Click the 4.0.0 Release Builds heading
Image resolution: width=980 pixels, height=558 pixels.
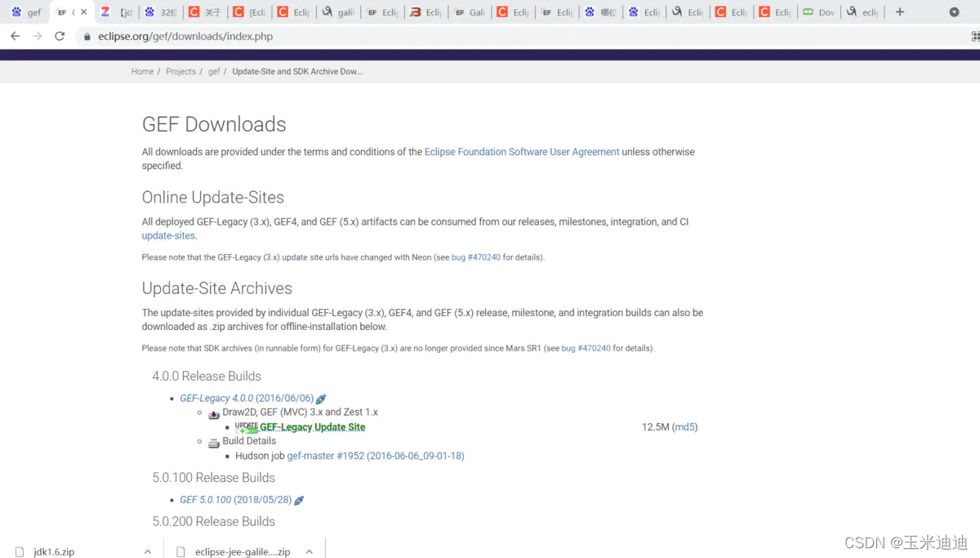[x=207, y=377]
